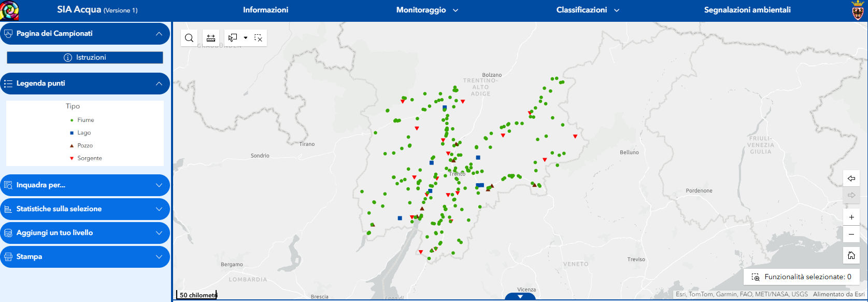Collapse the Legenda punti section
Viewport: 868px width, 302px height.
click(x=159, y=84)
